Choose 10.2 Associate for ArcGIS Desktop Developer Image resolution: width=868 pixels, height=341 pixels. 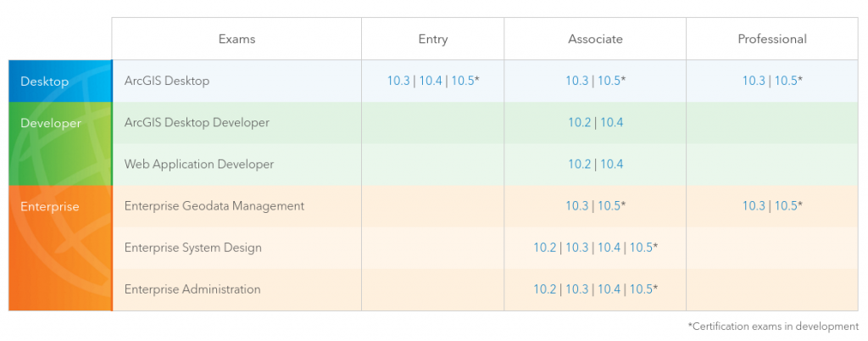pyautogui.click(x=579, y=123)
